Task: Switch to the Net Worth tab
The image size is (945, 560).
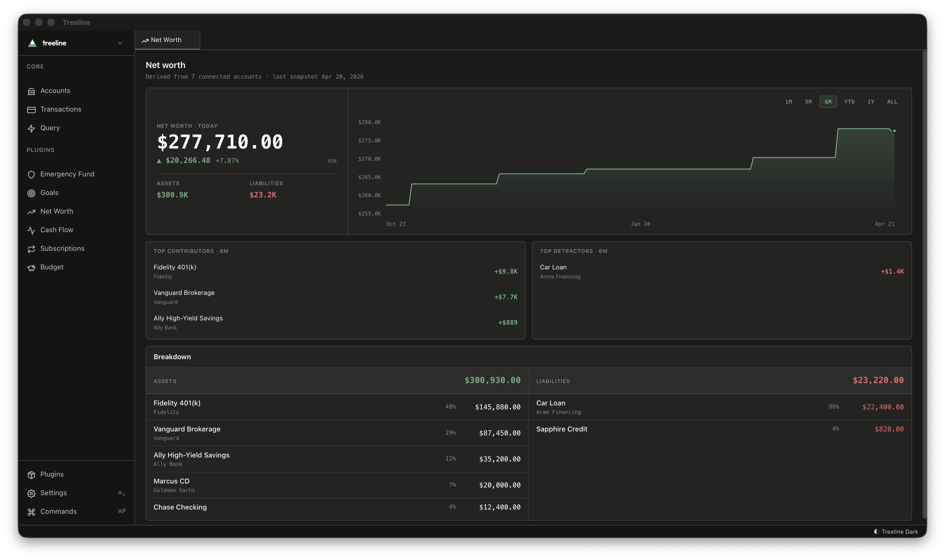Action: pyautogui.click(x=167, y=40)
